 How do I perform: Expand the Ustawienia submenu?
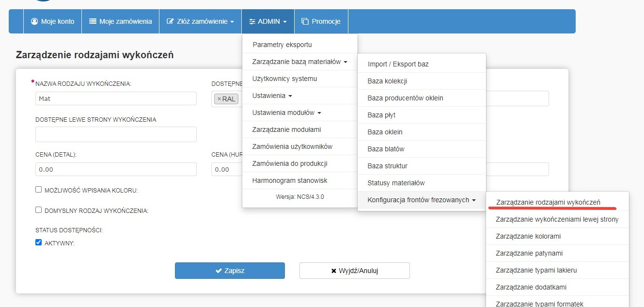(x=272, y=96)
